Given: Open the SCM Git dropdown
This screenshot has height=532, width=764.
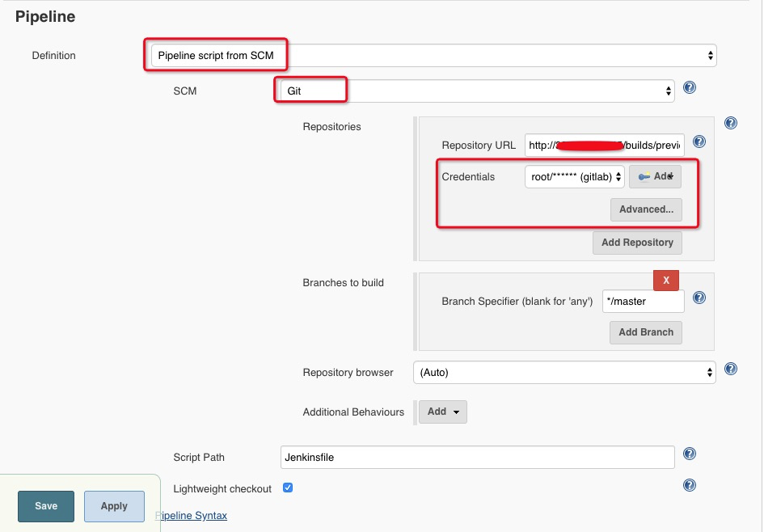Looking at the screenshot, I should [478, 91].
